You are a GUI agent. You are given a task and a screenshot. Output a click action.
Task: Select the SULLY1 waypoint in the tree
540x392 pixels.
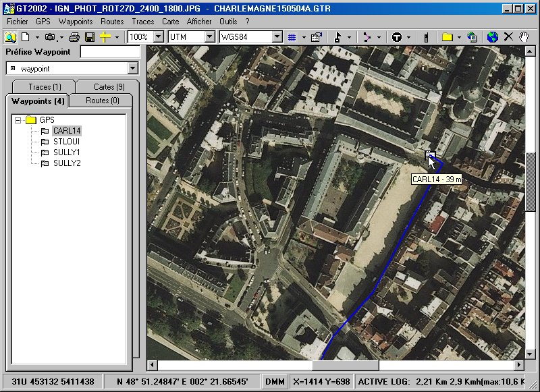[x=67, y=152]
